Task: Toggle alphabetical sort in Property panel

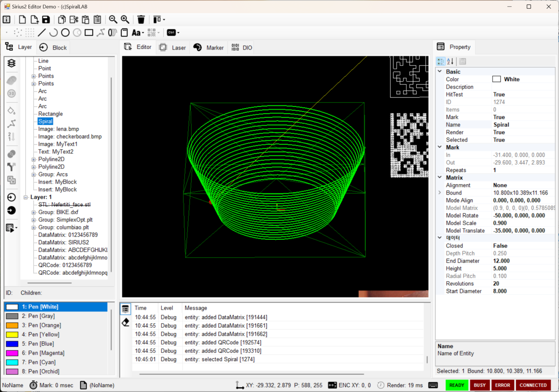Action: [450, 61]
